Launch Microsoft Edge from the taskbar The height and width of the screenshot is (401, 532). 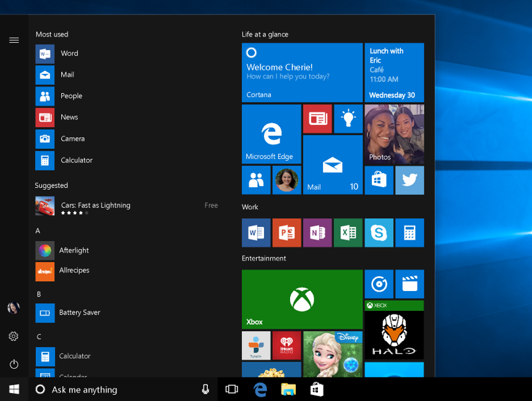click(x=260, y=389)
